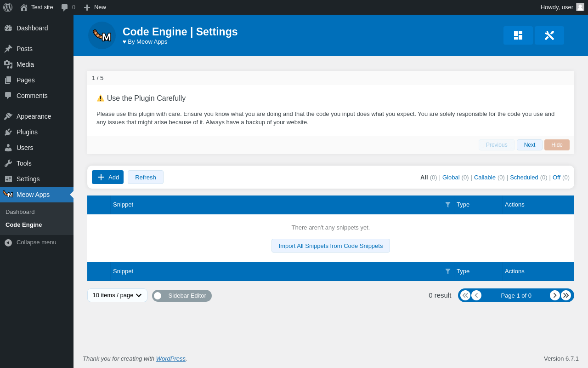Jump to last page of results

(x=566, y=295)
